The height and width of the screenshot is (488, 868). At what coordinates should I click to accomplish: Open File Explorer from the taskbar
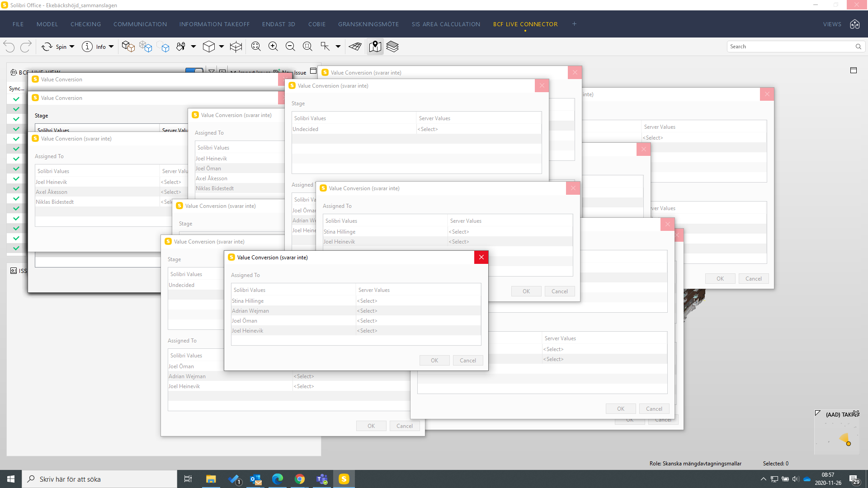(211, 479)
